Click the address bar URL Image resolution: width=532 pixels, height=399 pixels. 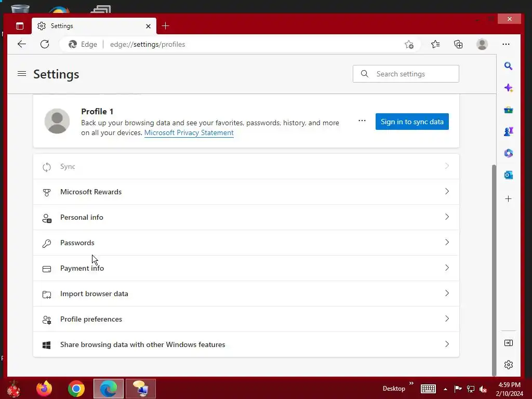[x=148, y=45]
